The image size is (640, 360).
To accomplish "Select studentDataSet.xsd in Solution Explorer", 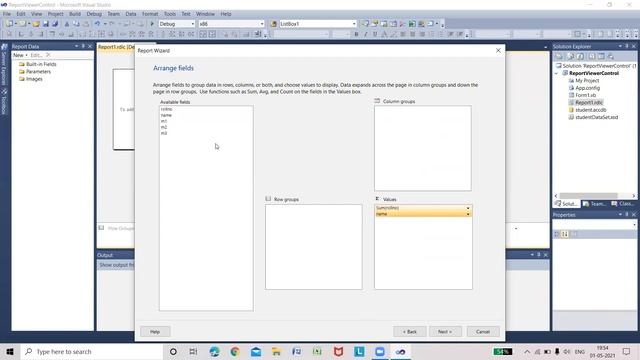I will pyautogui.click(x=596, y=117).
